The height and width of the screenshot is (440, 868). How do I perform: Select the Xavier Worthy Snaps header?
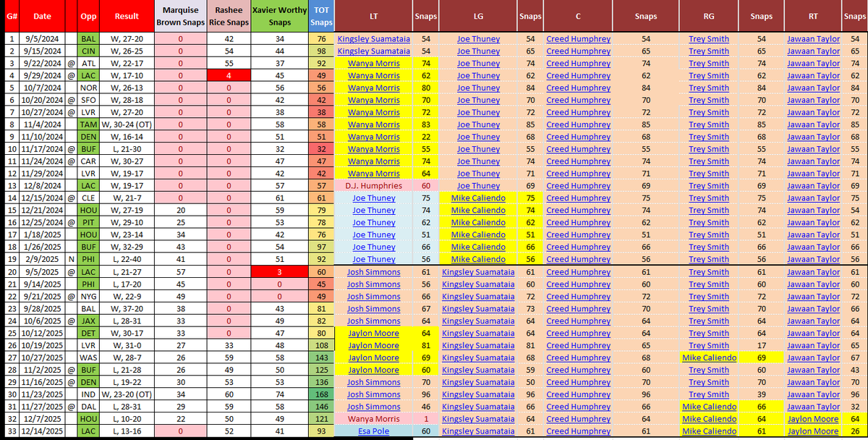coord(278,16)
